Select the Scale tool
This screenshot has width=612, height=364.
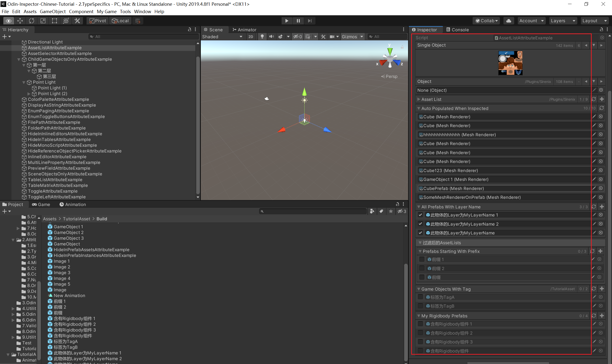coord(43,21)
